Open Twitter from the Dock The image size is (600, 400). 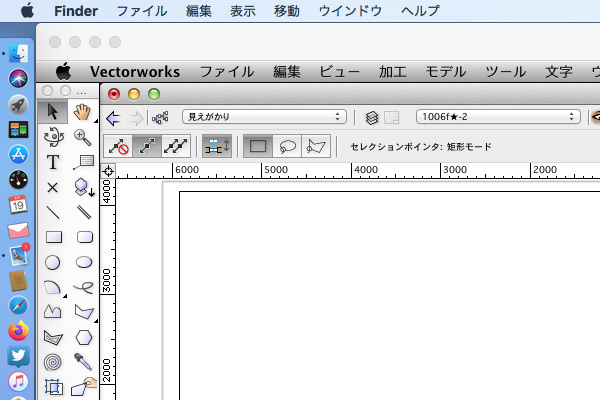(x=18, y=356)
